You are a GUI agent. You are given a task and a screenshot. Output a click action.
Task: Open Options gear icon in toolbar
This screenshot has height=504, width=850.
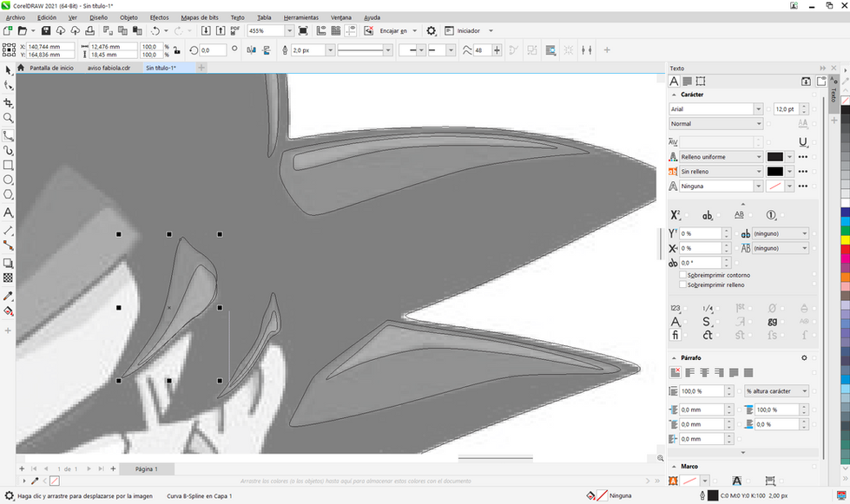pos(431,31)
